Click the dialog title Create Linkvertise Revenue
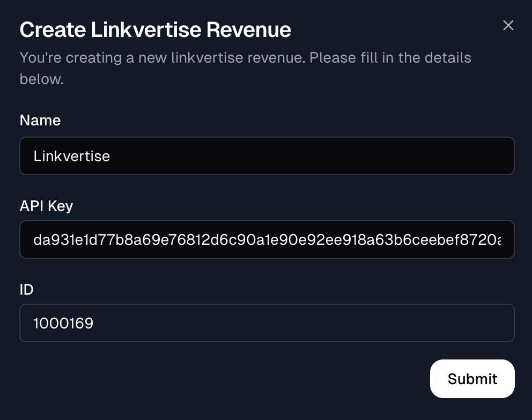The image size is (532, 420). click(x=155, y=29)
